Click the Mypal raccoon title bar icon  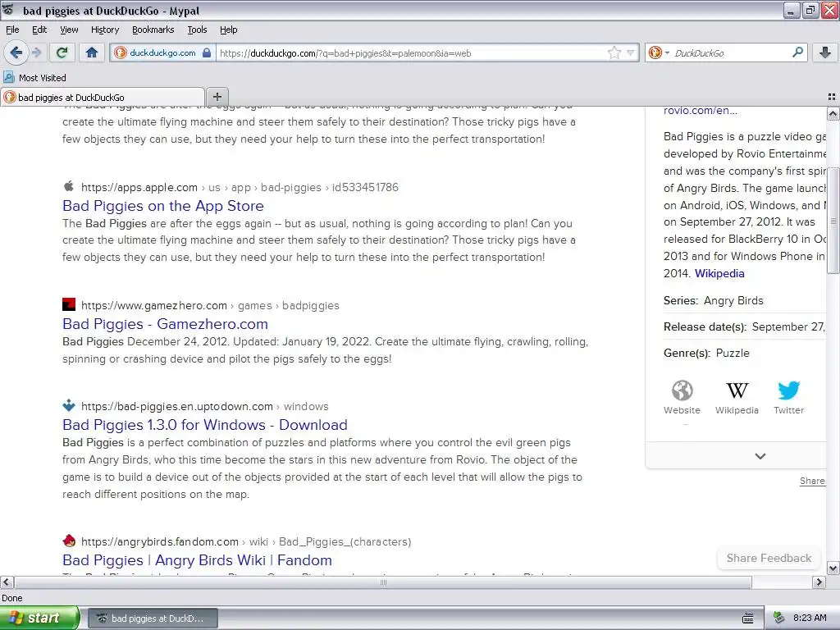8,10
